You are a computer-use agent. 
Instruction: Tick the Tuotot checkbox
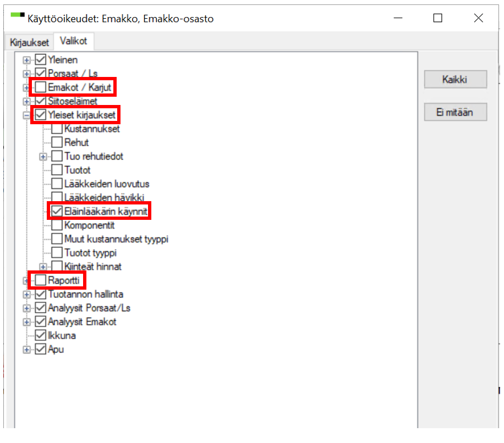[x=57, y=170]
